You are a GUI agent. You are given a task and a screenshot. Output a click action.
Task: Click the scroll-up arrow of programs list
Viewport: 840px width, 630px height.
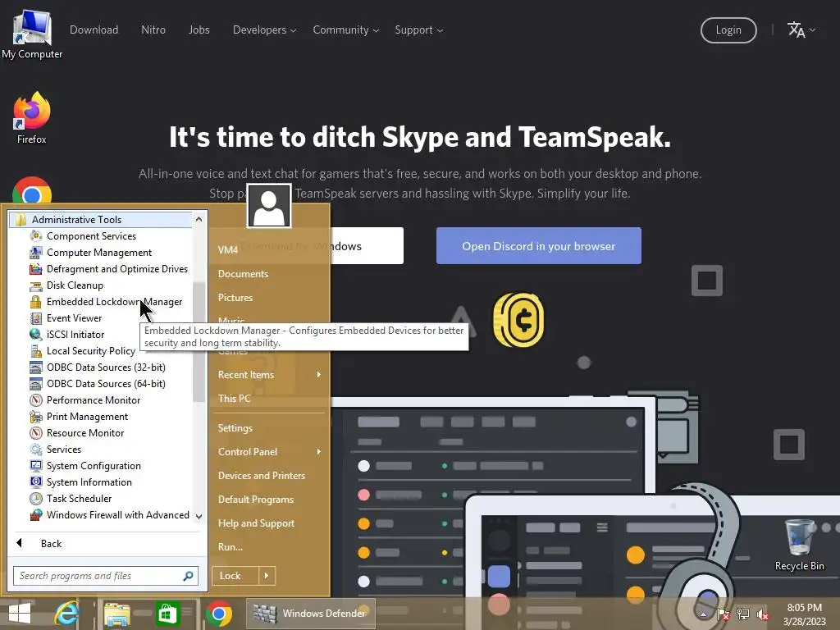pyautogui.click(x=199, y=219)
